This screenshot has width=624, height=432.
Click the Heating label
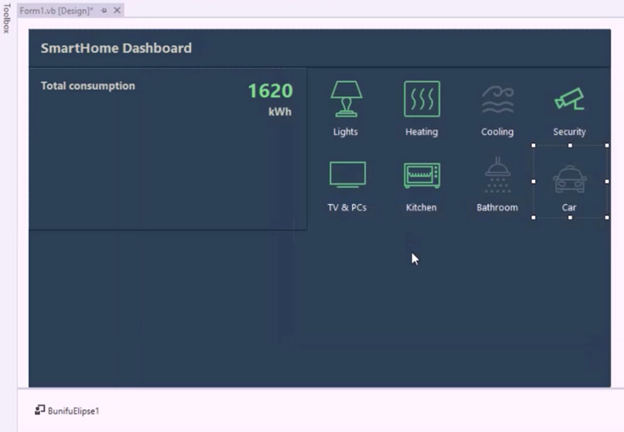click(421, 132)
